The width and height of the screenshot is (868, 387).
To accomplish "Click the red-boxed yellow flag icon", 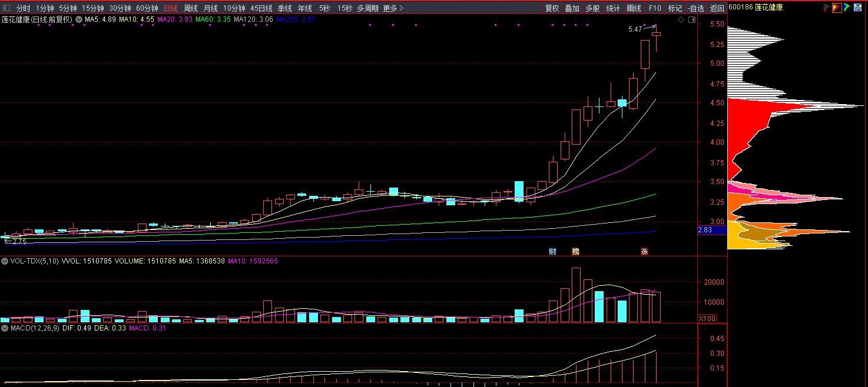I will click(x=836, y=8).
